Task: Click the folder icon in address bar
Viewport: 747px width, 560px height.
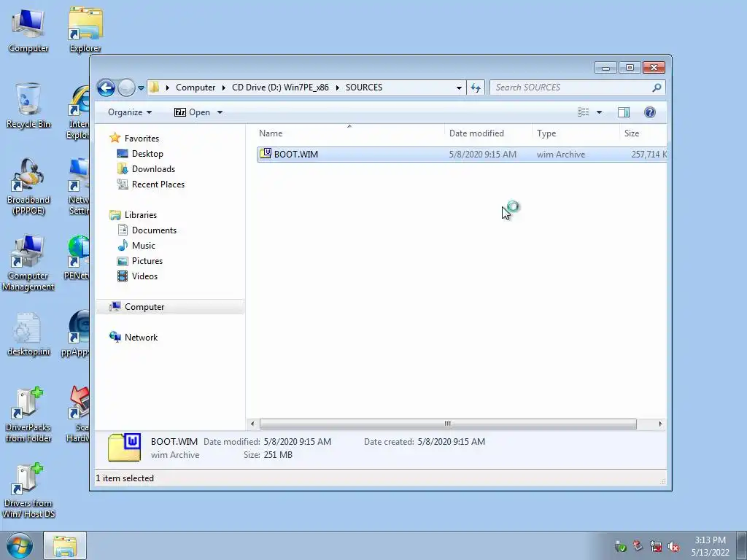Action: tap(154, 87)
